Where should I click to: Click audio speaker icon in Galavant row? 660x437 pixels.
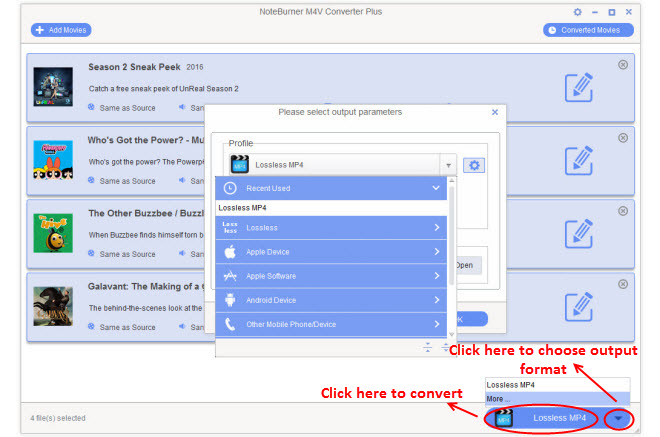182,326
